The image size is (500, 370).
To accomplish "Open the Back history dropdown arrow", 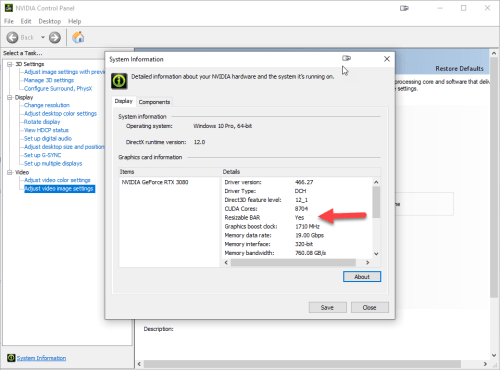I will pos(43,37).
